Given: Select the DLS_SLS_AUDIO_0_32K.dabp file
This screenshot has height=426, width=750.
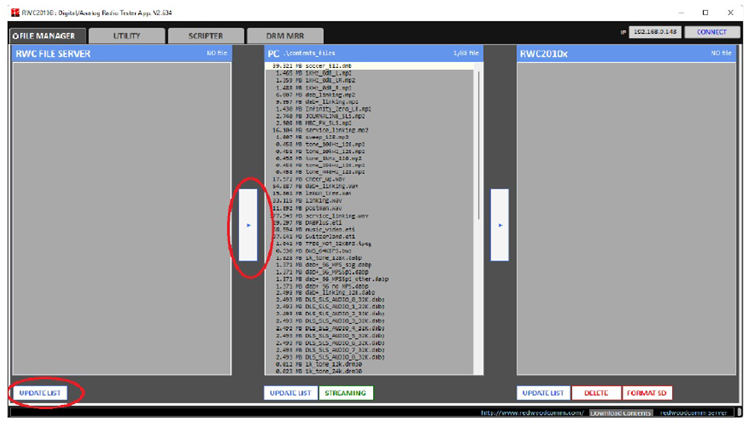Looking at the screenshot, I should (x=369, y=300).
